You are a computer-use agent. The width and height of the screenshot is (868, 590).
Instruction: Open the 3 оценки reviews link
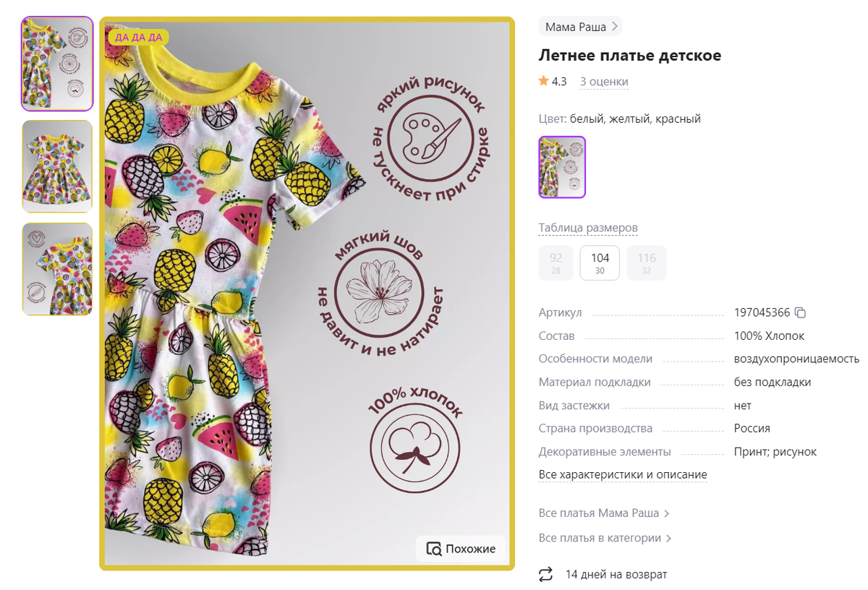(604, 82)
